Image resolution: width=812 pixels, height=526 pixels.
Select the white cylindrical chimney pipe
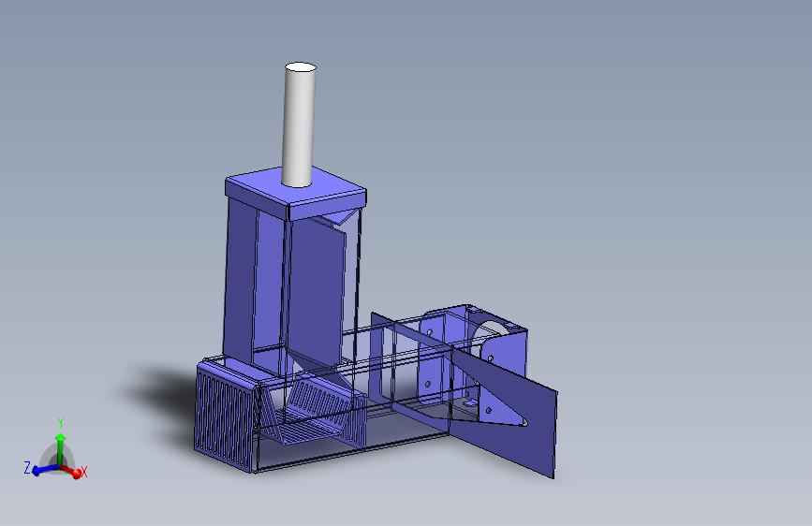click(x=299, y=124)
